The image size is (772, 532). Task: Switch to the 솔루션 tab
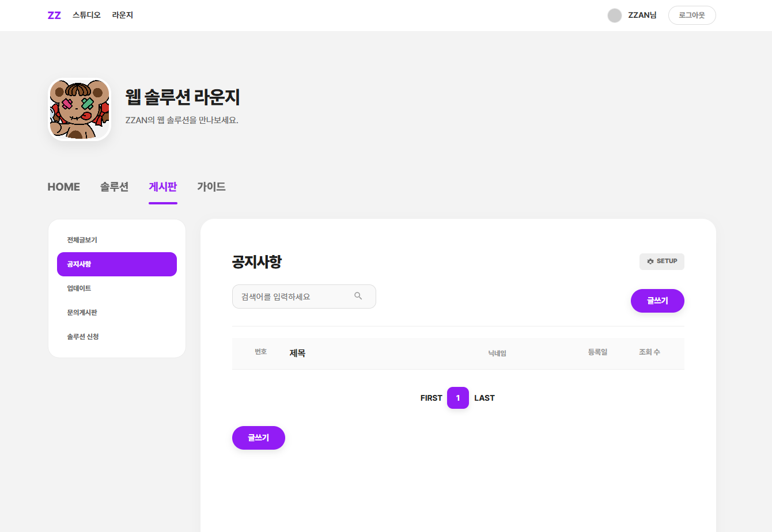coord(114,187)
